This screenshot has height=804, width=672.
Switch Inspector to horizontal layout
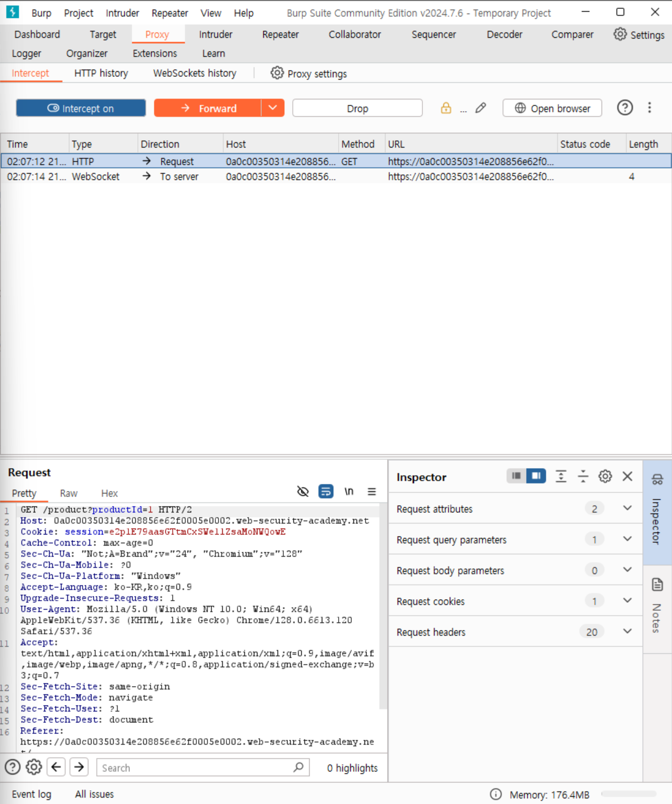[x=516, y=476]
